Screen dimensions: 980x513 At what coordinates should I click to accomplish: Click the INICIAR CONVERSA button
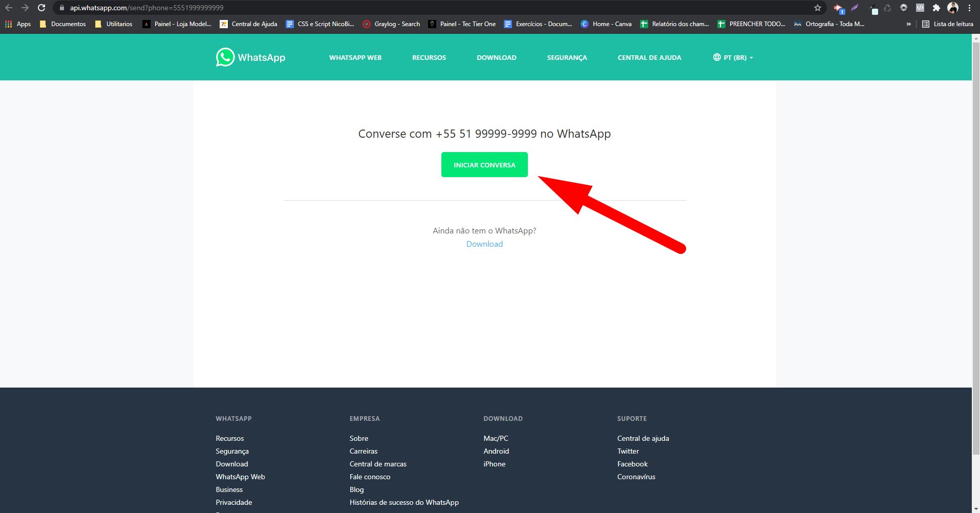click(484, 165)
